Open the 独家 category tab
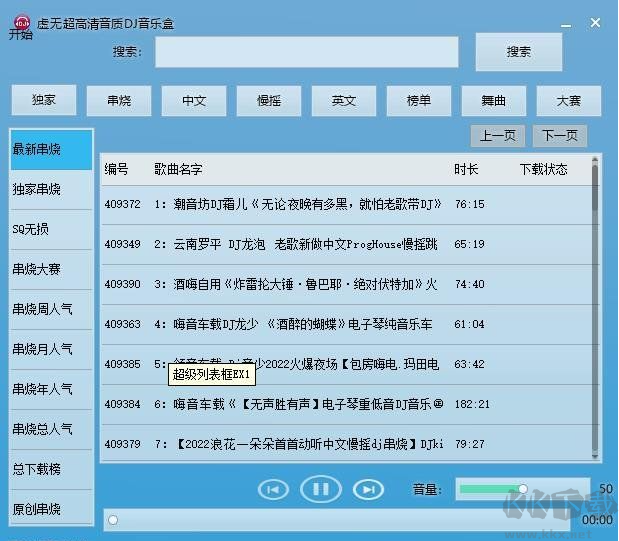Image resolution: width=619 pixels, height=541 pixels. 44,101
